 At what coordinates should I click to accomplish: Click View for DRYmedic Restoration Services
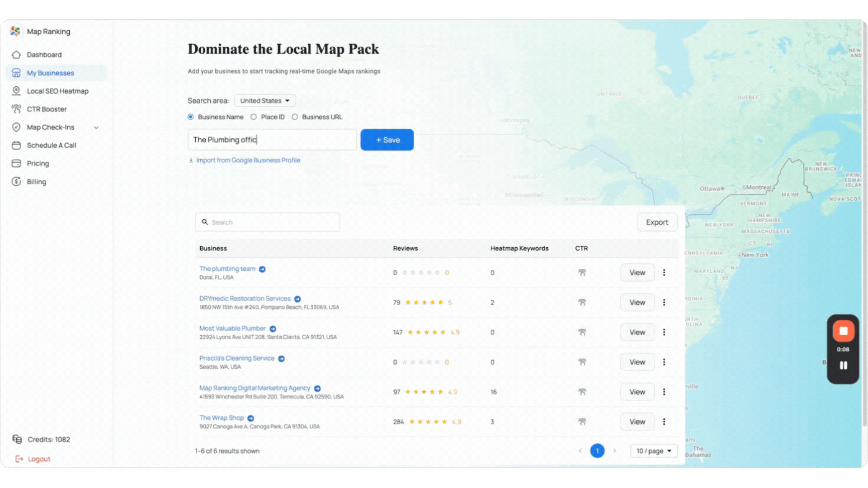pyautogui.click(x=637, y=302)
